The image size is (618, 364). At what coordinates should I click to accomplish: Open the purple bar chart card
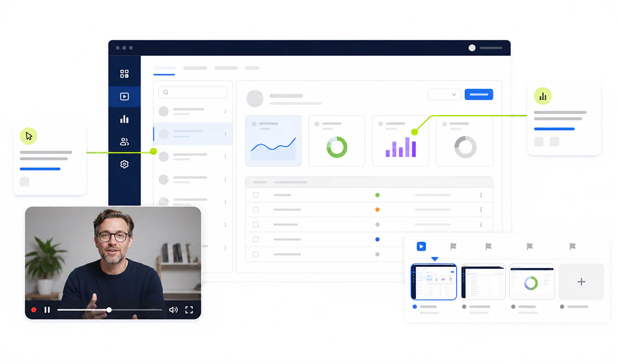[401, 141]
